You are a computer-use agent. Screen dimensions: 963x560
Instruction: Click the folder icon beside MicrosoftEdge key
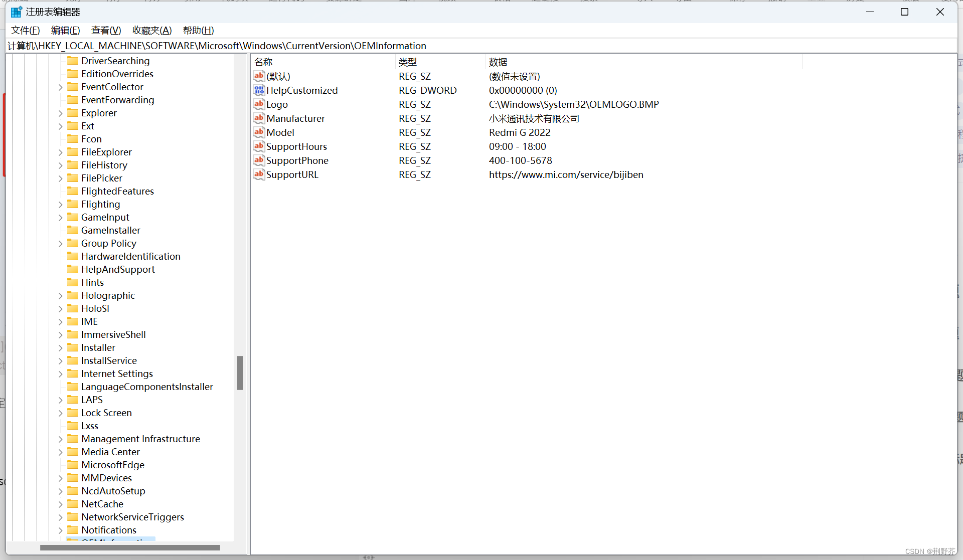[72, 465]
